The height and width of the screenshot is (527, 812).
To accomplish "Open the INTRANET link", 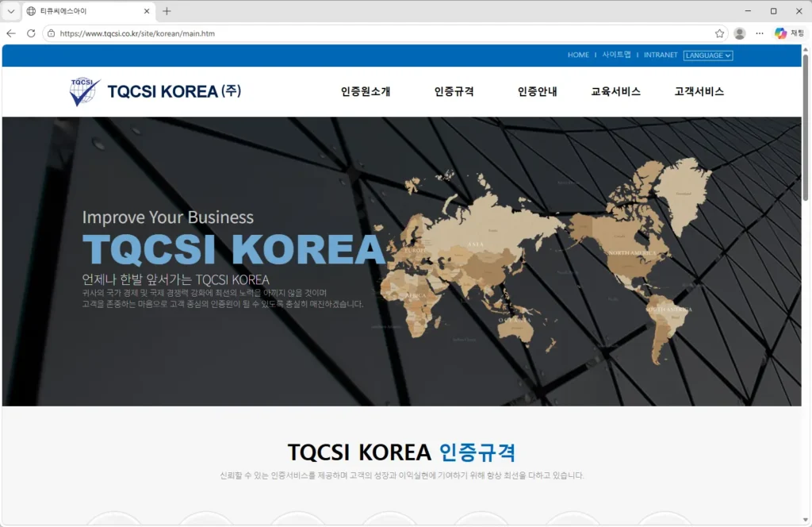I will [x=661, y=56].
